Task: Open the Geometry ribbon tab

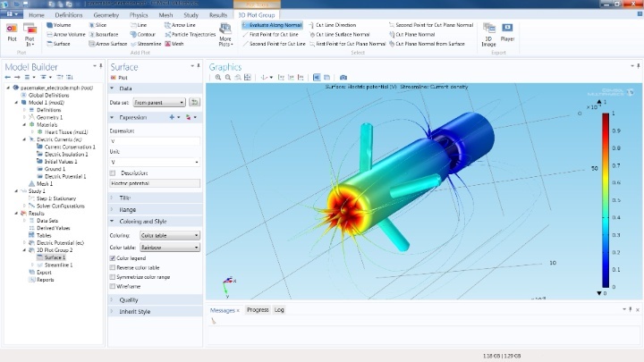Action: click(106, 15)
